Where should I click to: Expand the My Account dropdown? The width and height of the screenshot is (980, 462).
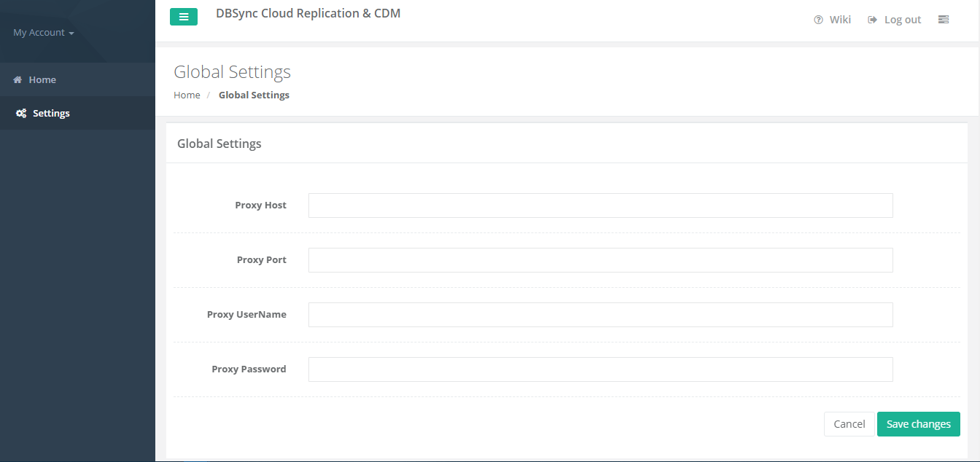coord(44,33)
